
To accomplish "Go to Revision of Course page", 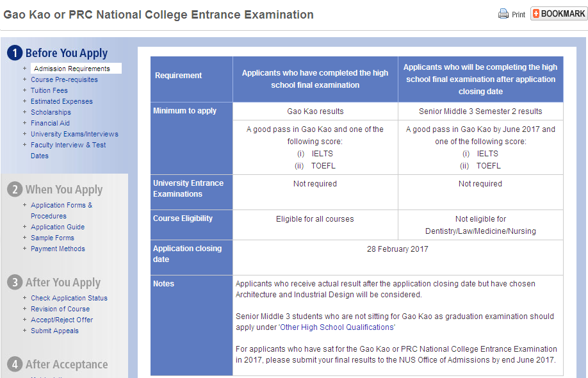I will click(x=60, y=309).
